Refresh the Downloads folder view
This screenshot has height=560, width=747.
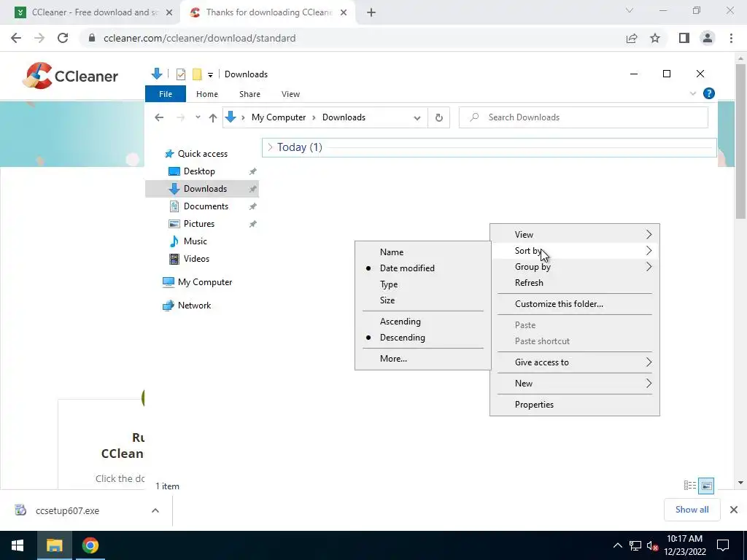point(438,117)
